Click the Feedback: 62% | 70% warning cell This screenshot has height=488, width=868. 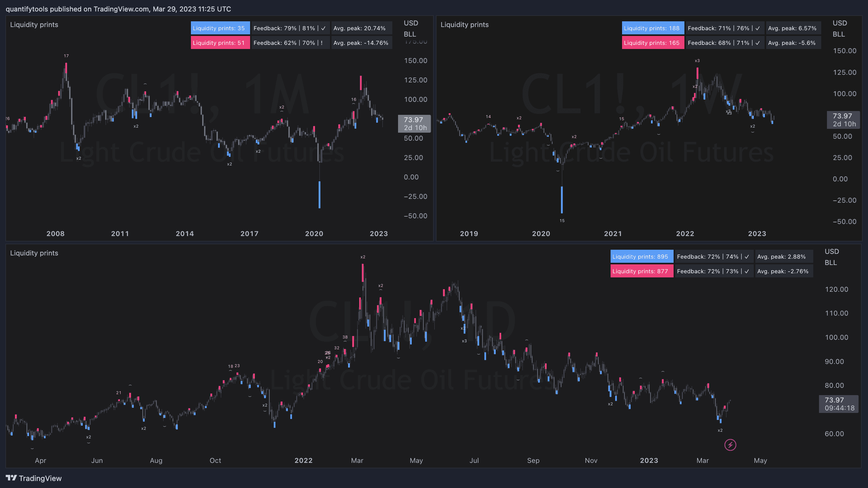coord(290,43)
